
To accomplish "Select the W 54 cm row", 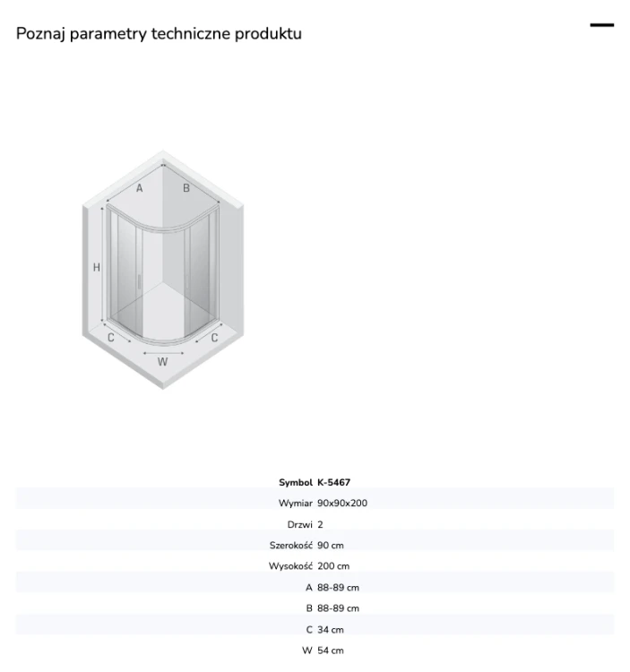I will pyautogui.click(x=315, y=650).
